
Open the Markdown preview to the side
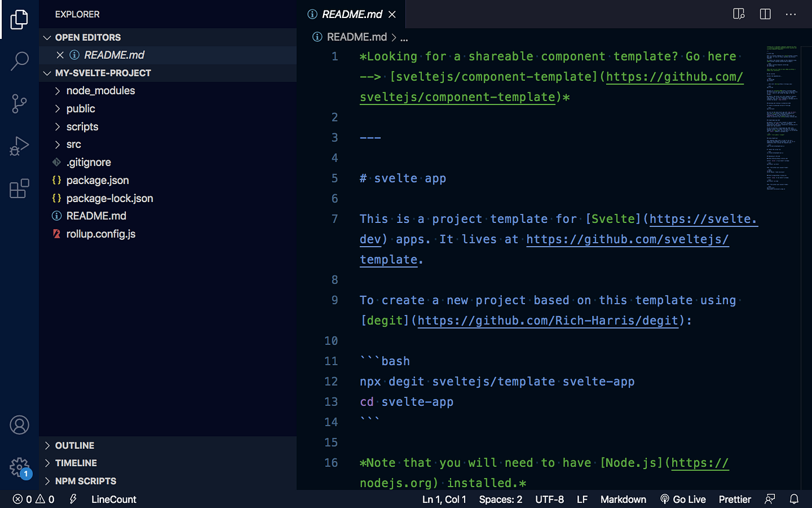tap(738, 13)
